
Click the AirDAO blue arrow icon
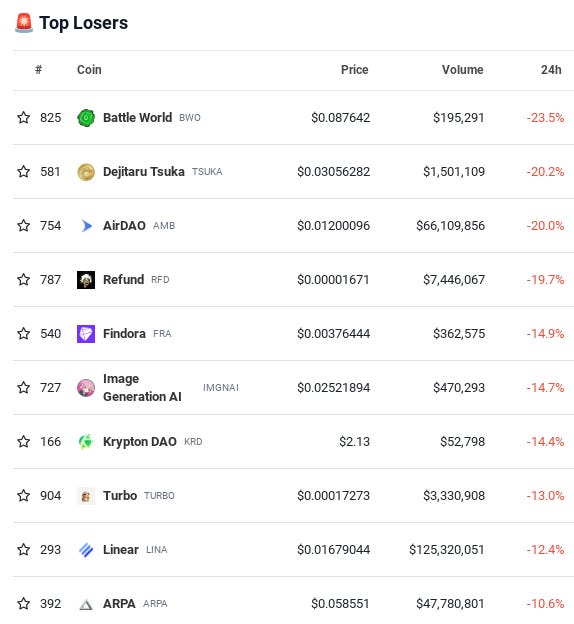(x=86, y=226)
